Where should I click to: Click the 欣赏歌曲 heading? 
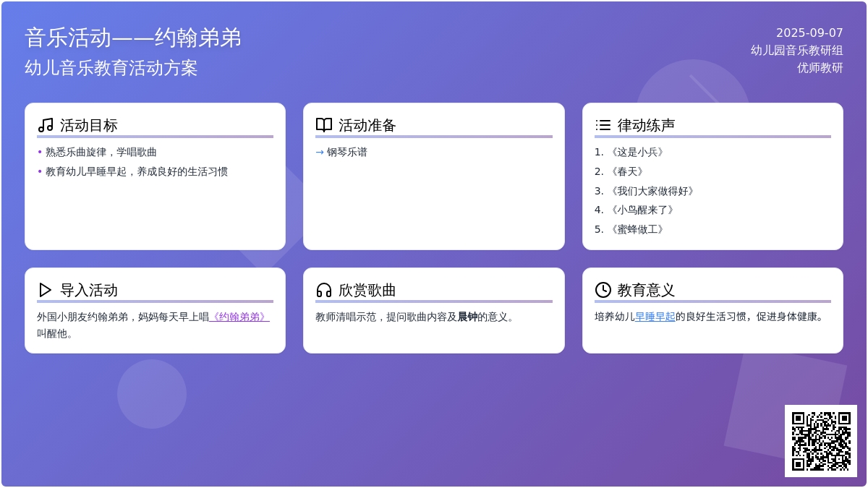coord(367,290)
